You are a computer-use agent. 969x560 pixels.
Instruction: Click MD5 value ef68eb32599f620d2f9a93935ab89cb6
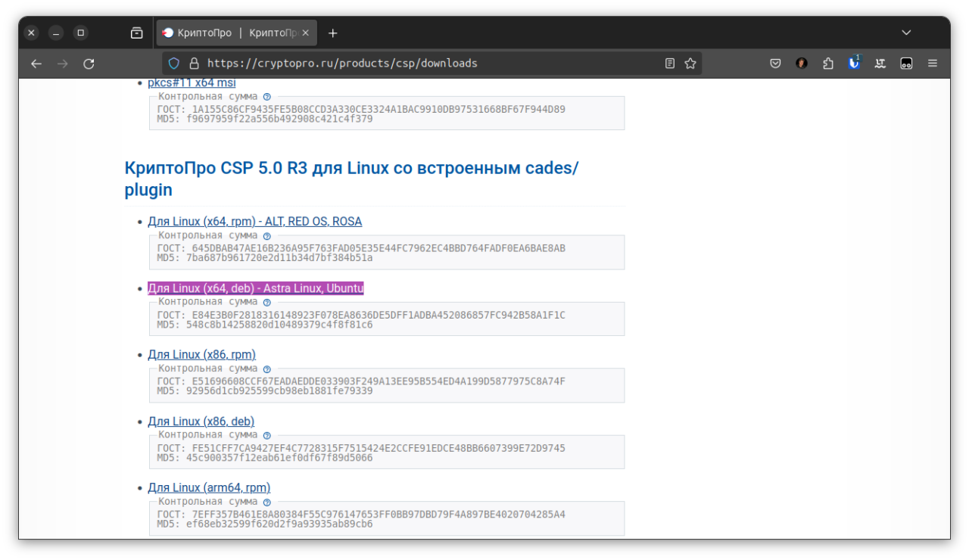coord(279,524)
